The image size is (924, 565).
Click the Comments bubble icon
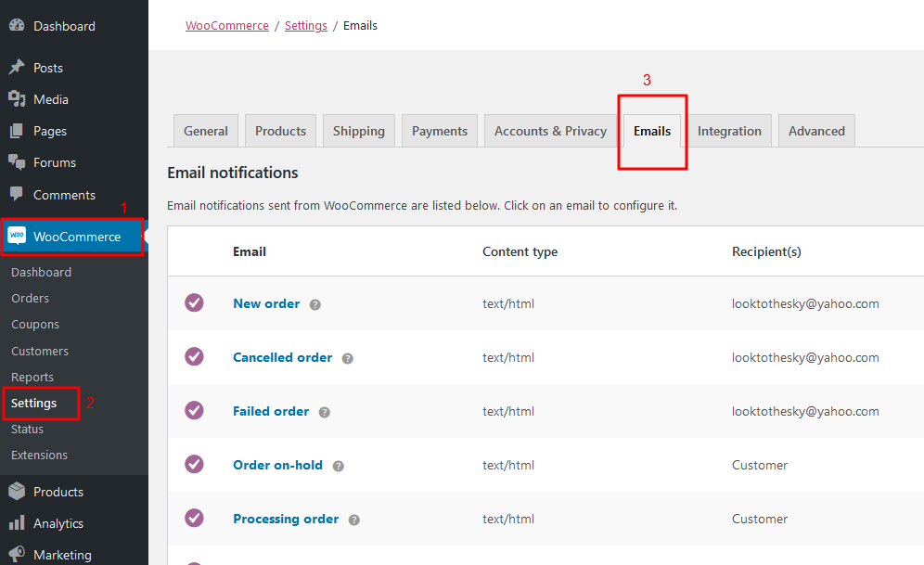pyautogui.click(x=17, y=194)
